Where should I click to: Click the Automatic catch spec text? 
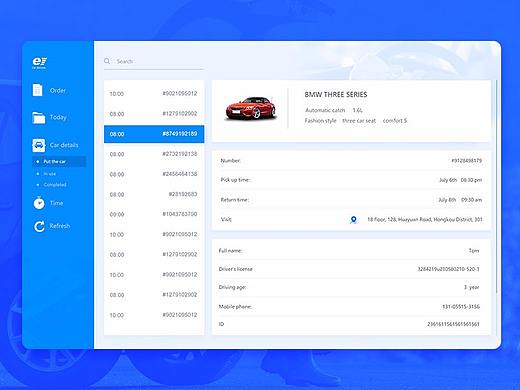325,110
